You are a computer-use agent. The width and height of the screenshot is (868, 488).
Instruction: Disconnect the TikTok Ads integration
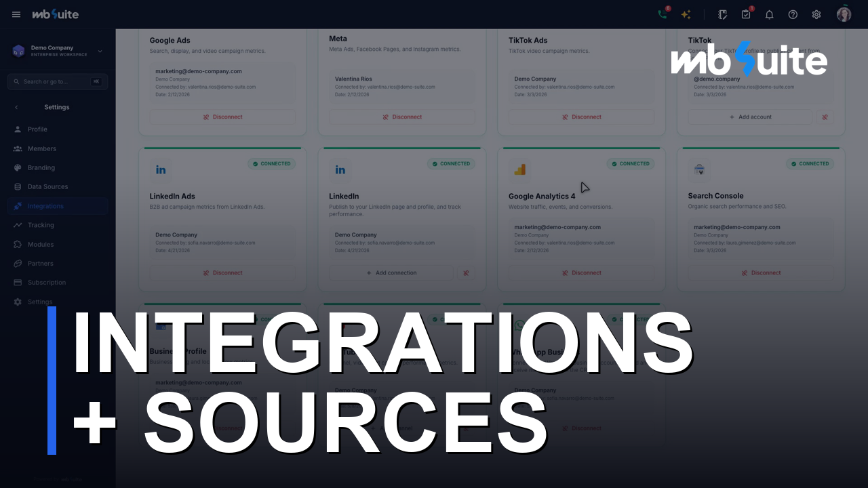(x=582, y=117)
